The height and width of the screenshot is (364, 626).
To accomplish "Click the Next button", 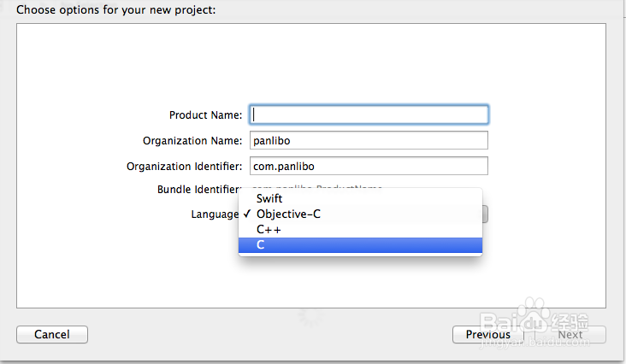I will (570, 334).
